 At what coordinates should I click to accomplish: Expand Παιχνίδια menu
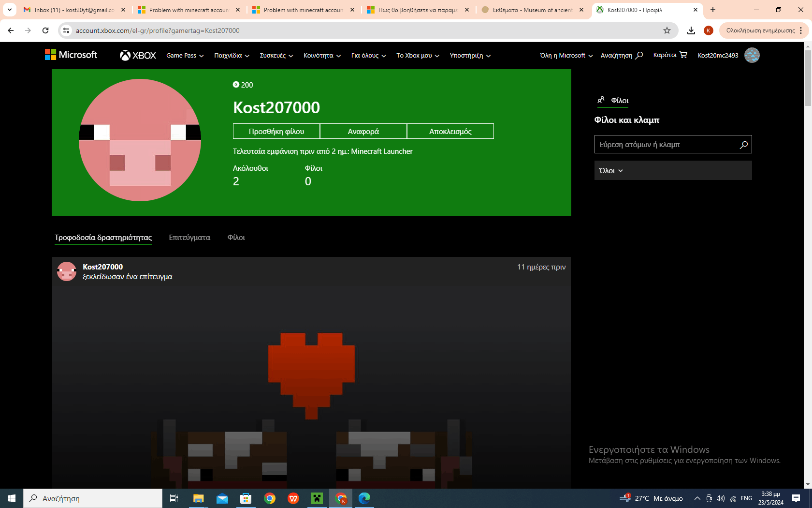coord(232,56)
